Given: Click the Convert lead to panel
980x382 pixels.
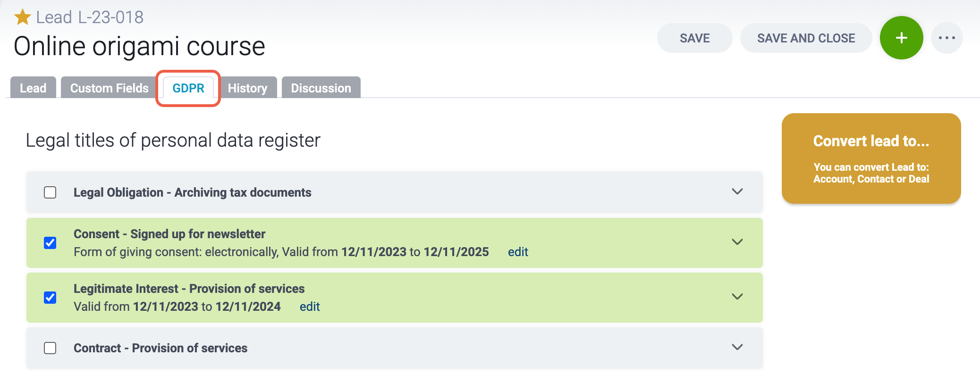Looking at the screenshot, I should coord(871,158).
